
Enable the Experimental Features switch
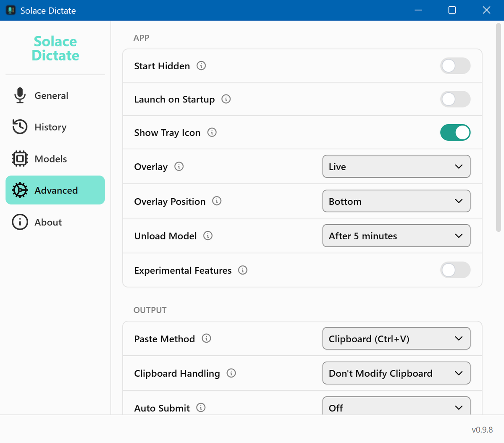455,270
